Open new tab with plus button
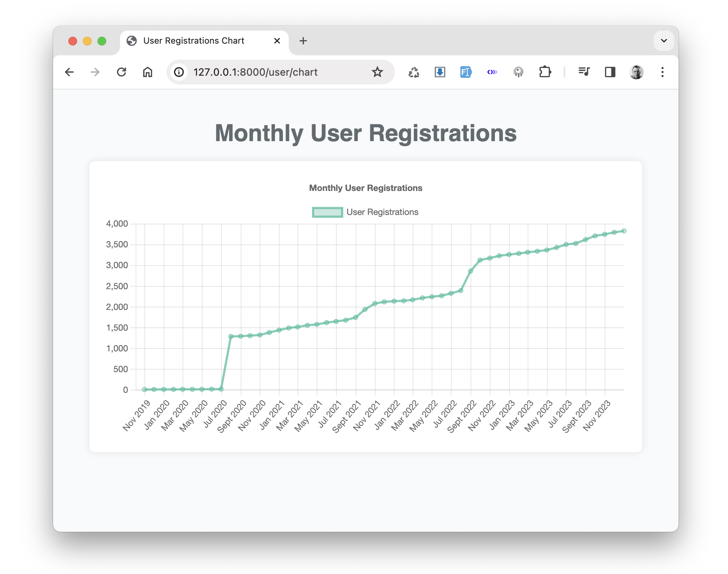The image size is (728, 574). tap(303, 40)
